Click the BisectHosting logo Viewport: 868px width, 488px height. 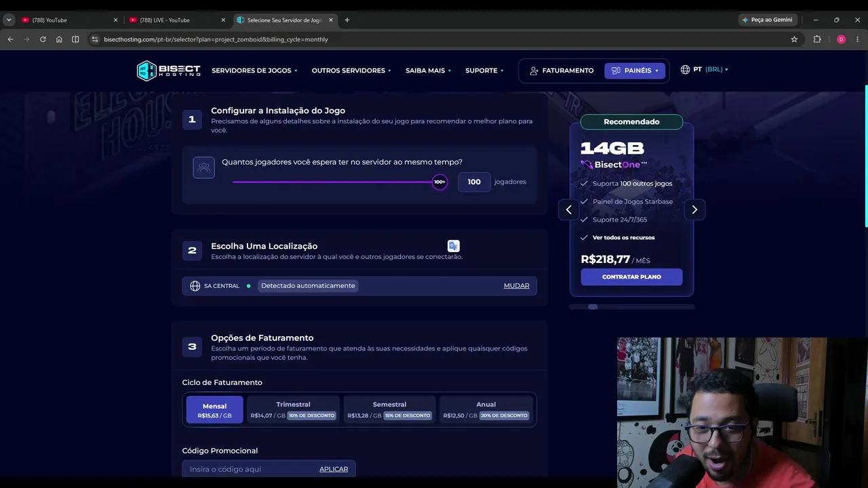tap(169, 70)
